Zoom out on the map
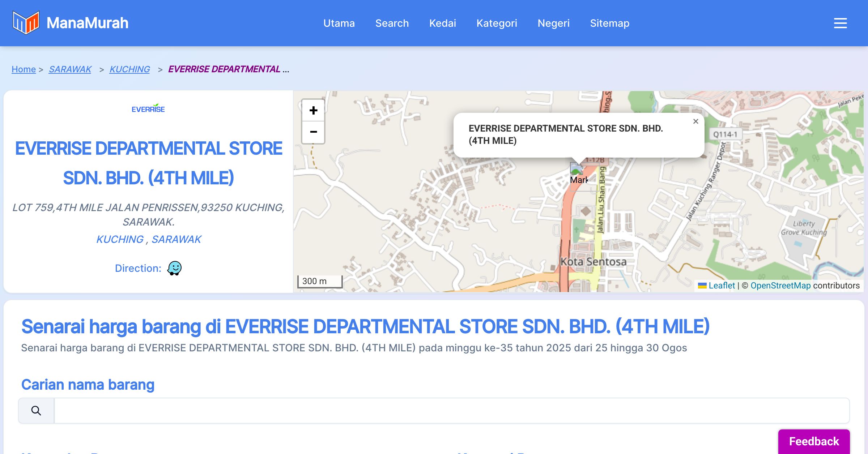868x454 pixels. [x=313, y=132]
